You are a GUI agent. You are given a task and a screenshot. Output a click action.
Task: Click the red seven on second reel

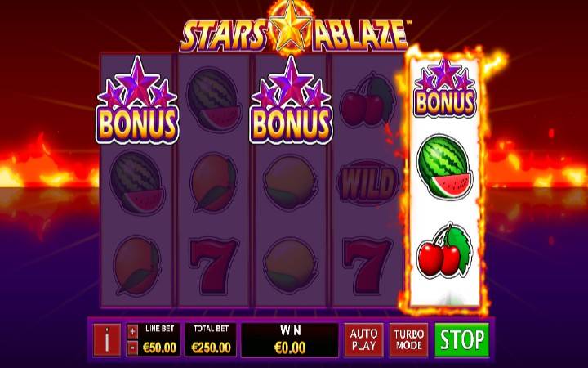(214, 266)
